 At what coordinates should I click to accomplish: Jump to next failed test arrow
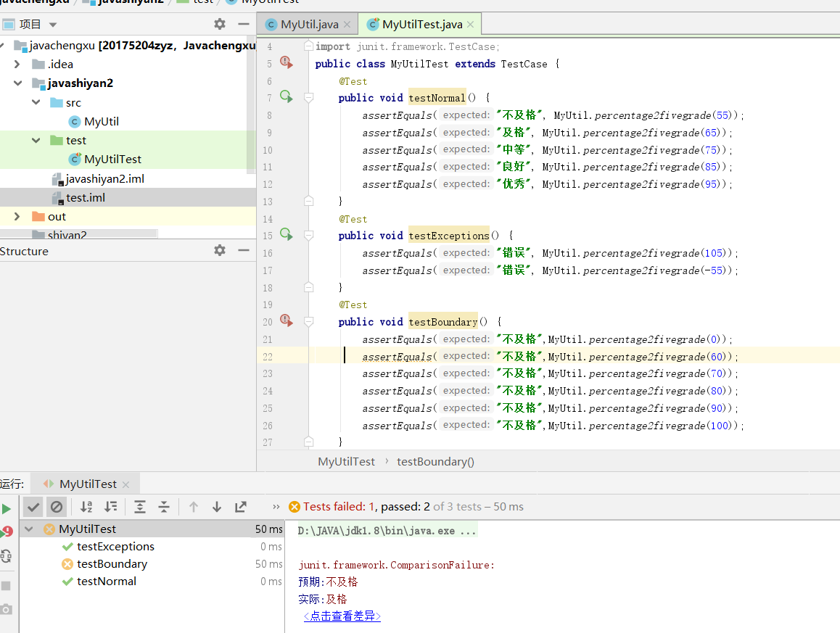[217, 507]
